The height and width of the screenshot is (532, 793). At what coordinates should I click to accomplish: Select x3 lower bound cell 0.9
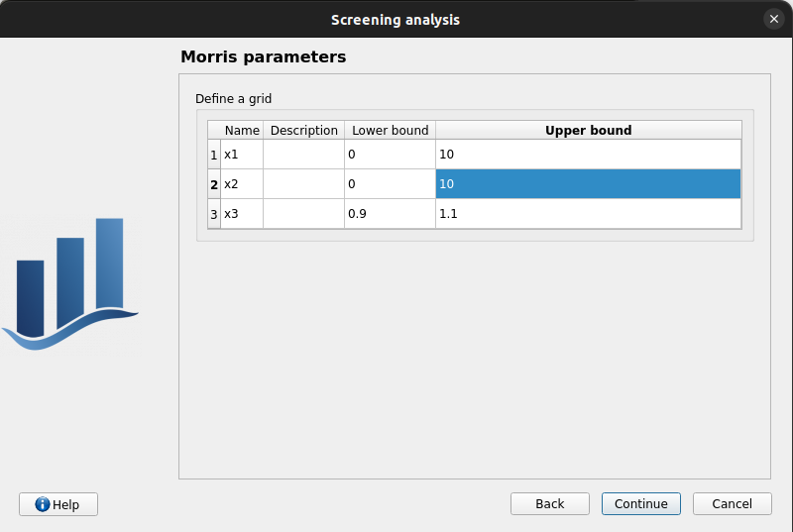pos(390,214)
